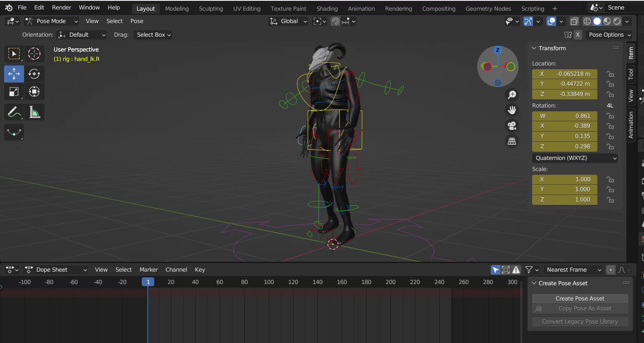Click the Location X value field
This screenshot has height=343, width=644.
[564, 74]
